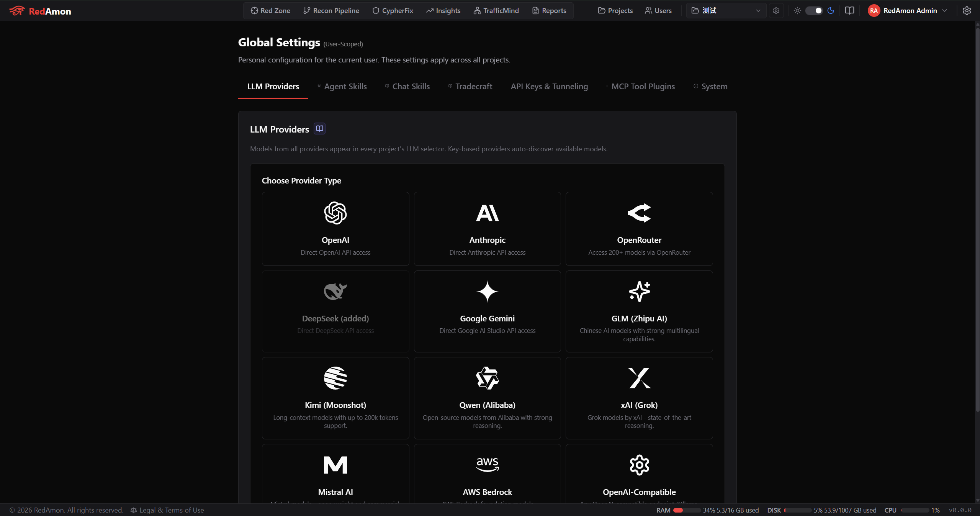980x516 pixels.
Task: Select the Kimi (Moonshot) logo
Action: pos(335,378)
